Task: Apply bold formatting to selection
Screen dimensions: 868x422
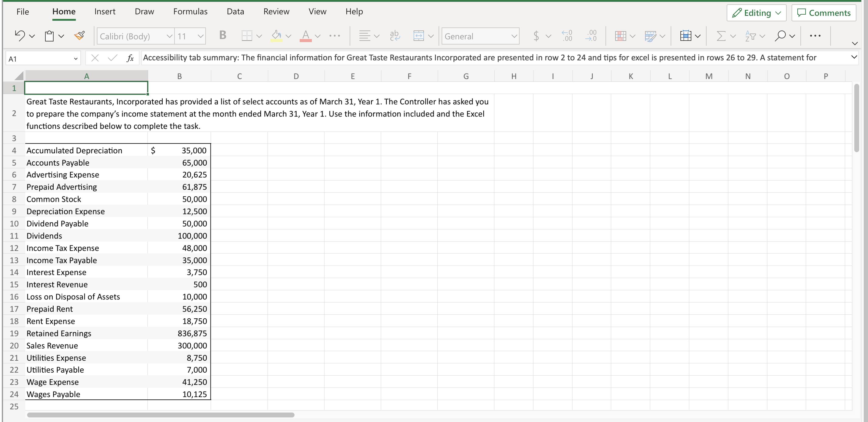Action: [222, 35]
